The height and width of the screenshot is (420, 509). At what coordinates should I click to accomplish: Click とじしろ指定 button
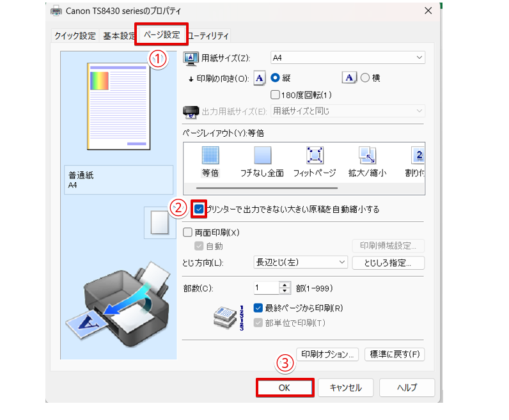click(388, 263)
